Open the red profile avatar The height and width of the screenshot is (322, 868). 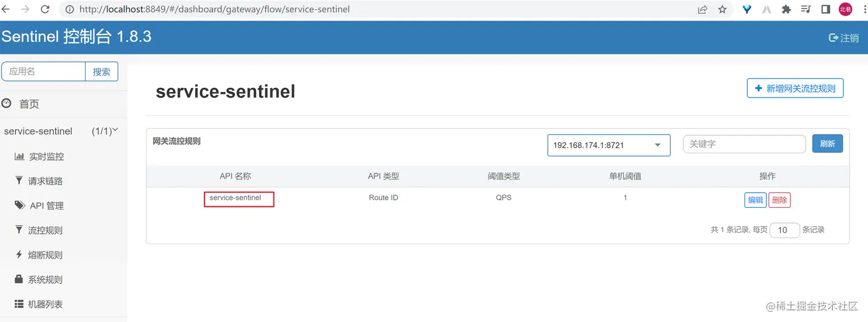coord(846,9)
